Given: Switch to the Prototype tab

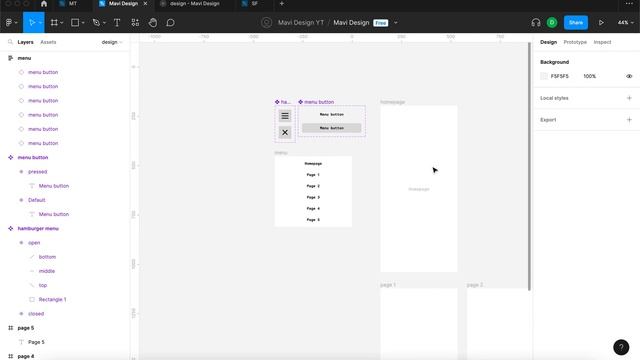Looking at the screenshot, I should click(x=575, y=42).
